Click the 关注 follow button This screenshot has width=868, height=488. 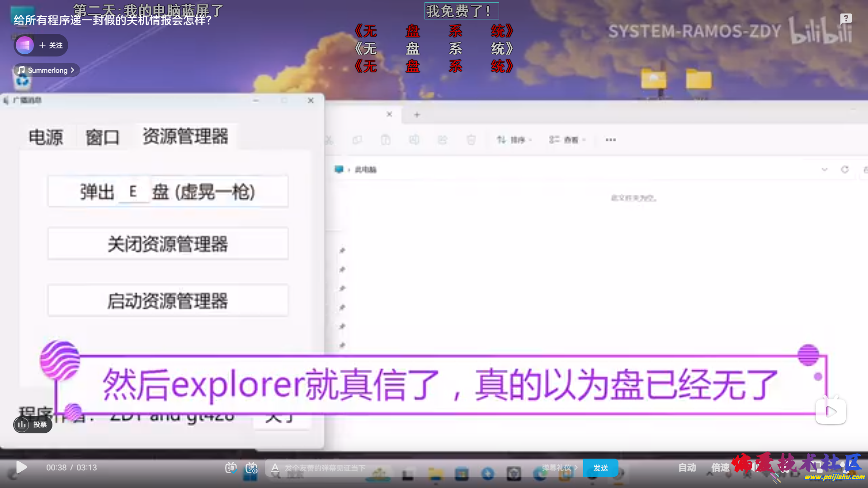tap(49, 45)
